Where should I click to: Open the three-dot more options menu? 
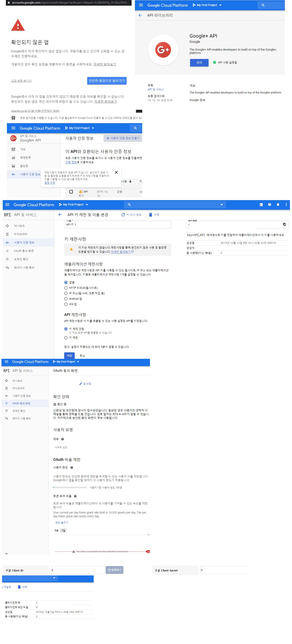pos(286,204)
